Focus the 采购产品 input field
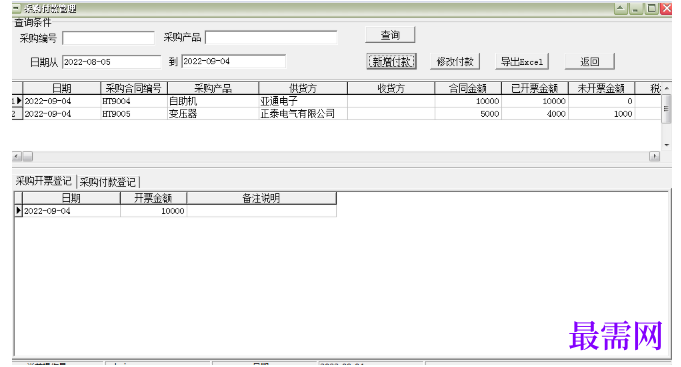 click(271, 37)
